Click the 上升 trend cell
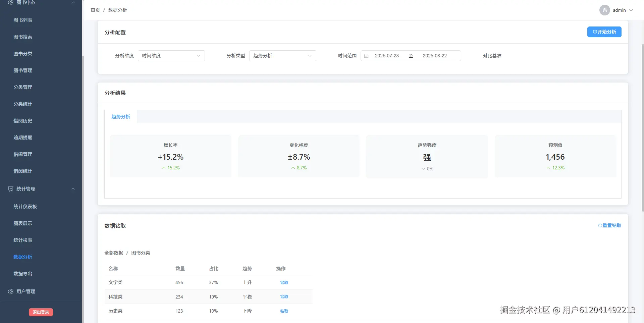 (x=247, y=282)
